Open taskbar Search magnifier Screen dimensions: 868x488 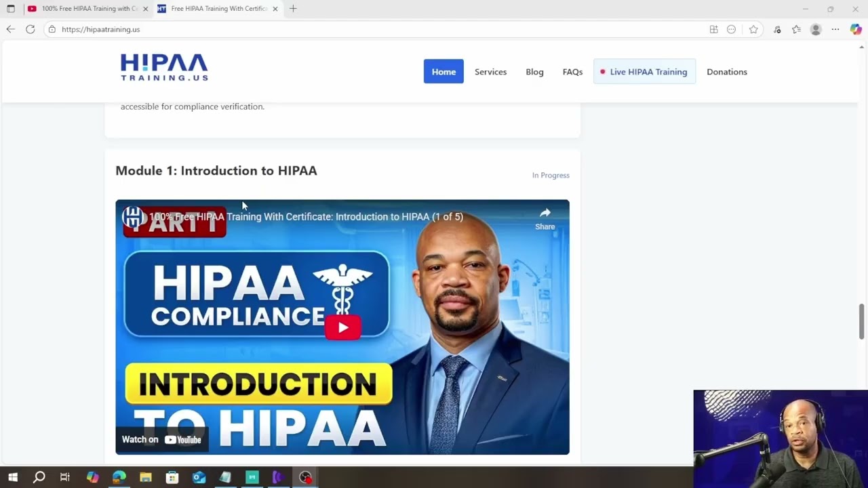coord(39,477)
